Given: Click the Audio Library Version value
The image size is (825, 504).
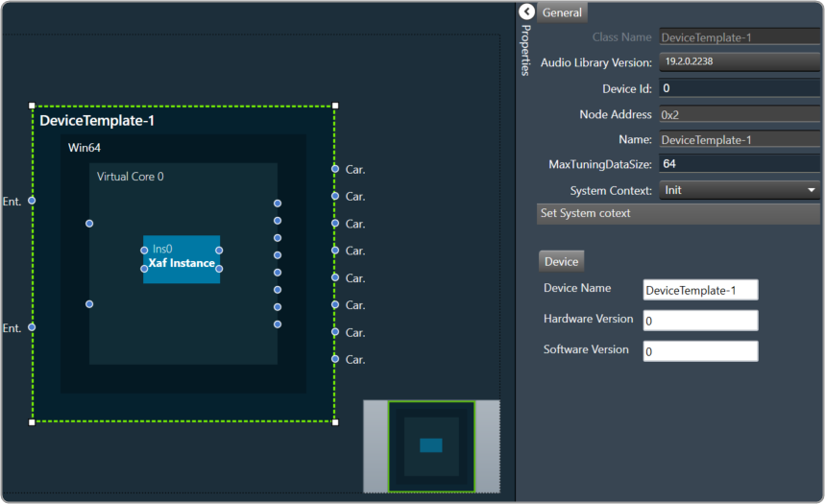Looking at the screenshot, I should (x=740, y=61).
